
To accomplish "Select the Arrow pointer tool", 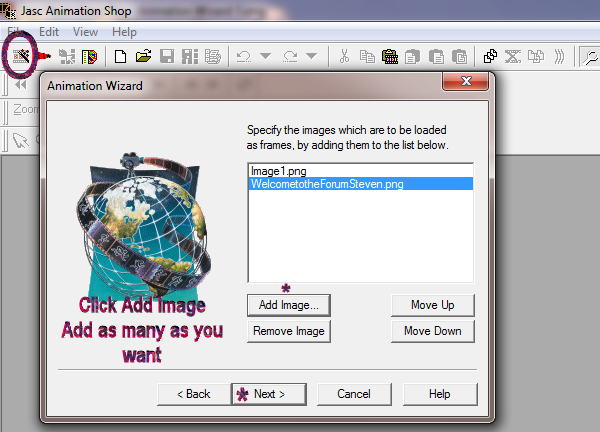I will tap(20, 140).
